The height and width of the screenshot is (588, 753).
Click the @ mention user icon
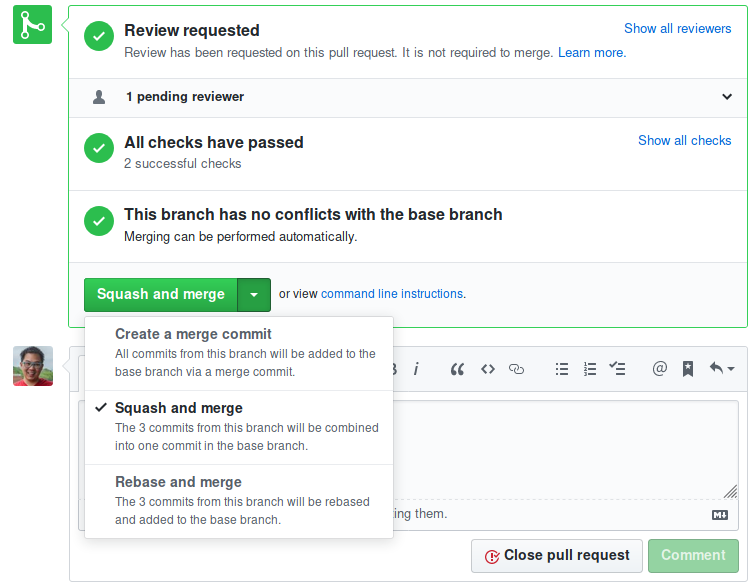(x=659, y=369)
